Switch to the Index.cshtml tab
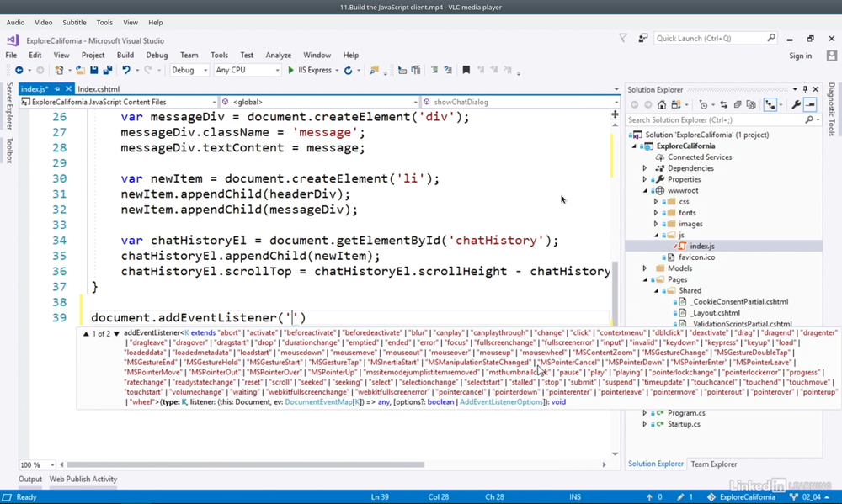Image resolution: width=842 pixels, height=504 pixels. point(99,89)
